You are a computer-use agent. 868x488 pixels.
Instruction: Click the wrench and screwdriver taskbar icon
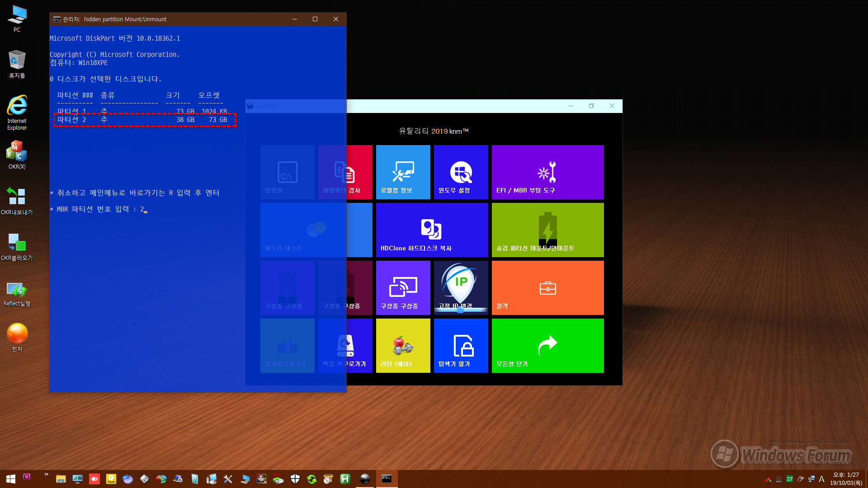click(x=228, y=479)
